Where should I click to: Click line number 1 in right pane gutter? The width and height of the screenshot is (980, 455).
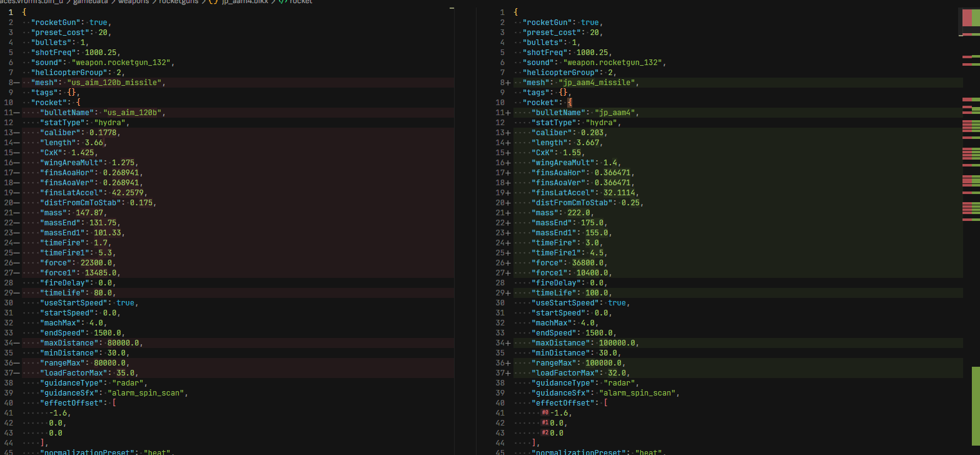coord(502,13)
